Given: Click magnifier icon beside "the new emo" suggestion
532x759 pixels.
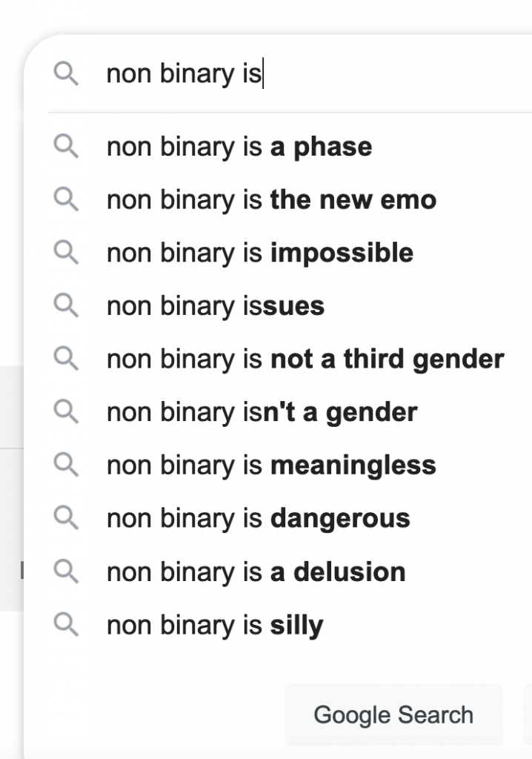Looking at the screenshot, I should click(x=66, y=199).
